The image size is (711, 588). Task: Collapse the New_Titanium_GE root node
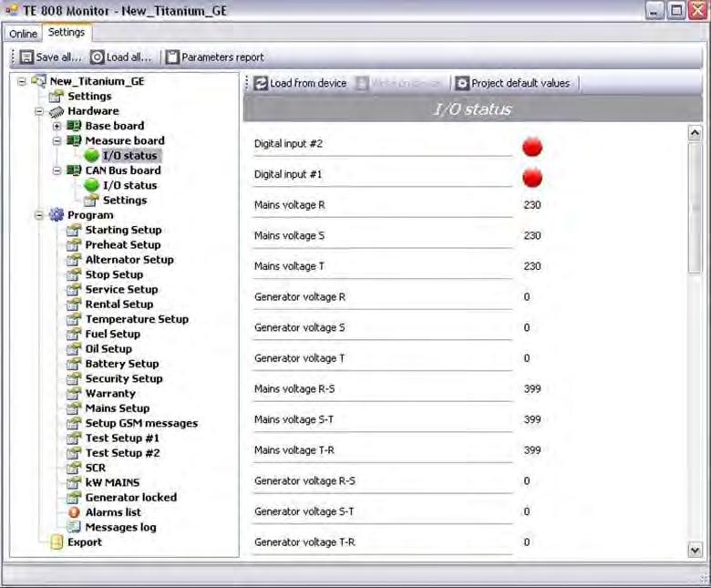point(22,82)
